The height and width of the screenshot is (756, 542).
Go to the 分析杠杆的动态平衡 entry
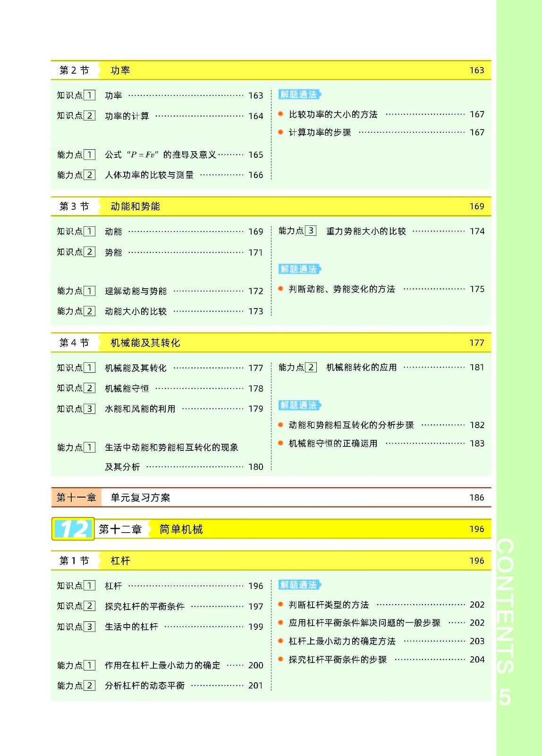(144, 686)
